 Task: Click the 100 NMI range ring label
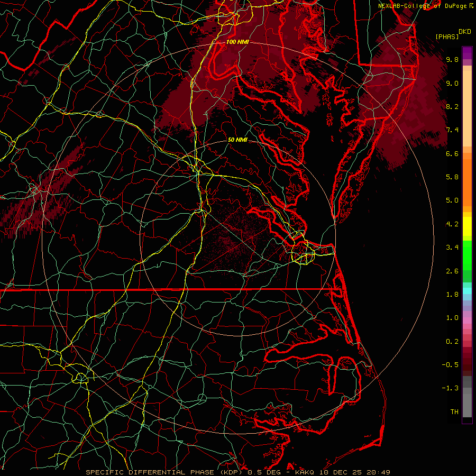click(x=237, y=42)
